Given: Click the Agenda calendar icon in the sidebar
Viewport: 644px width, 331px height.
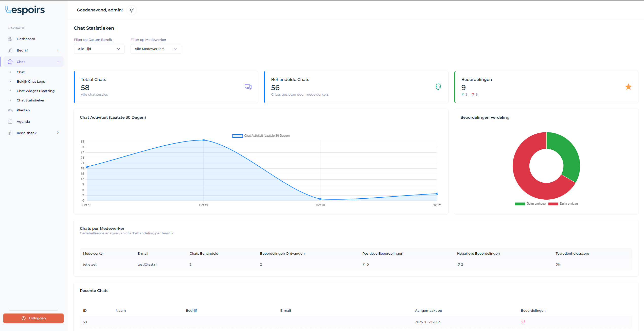Looking at the screenshot, I should [10, 121].
